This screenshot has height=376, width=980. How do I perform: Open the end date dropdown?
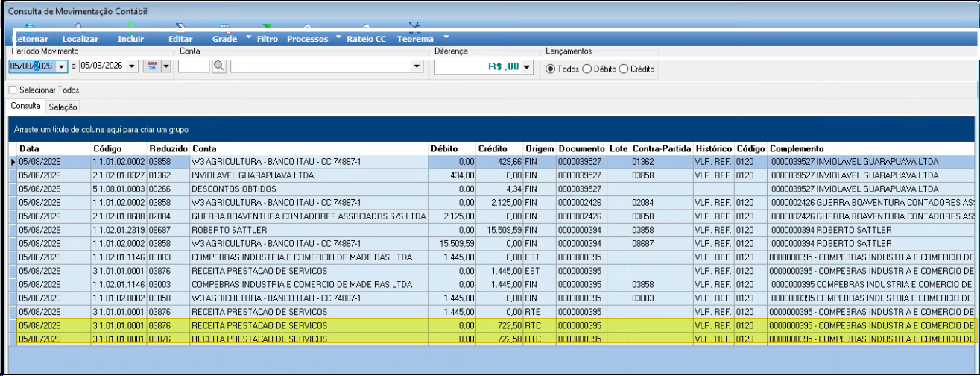click(133, 66)
